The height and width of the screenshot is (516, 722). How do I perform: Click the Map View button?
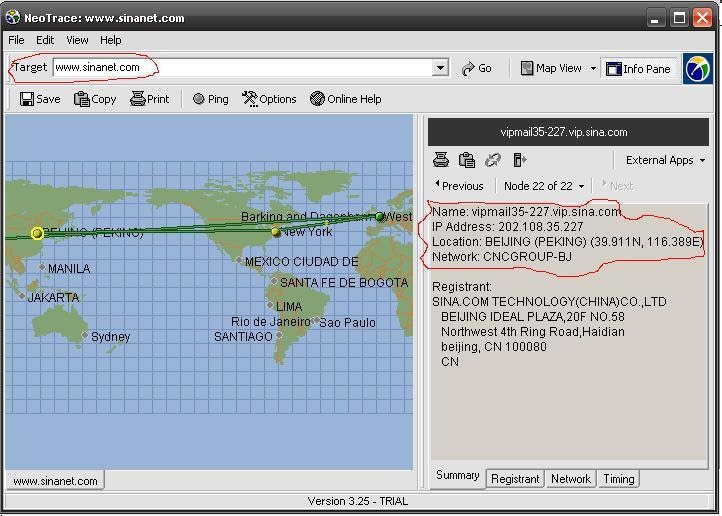click(551, 69)
